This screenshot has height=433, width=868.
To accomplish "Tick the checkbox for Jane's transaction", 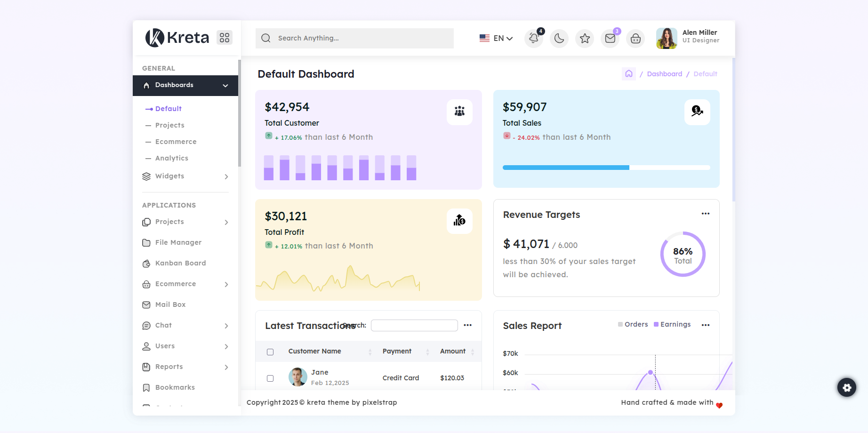I will click(x=270, y=378).
